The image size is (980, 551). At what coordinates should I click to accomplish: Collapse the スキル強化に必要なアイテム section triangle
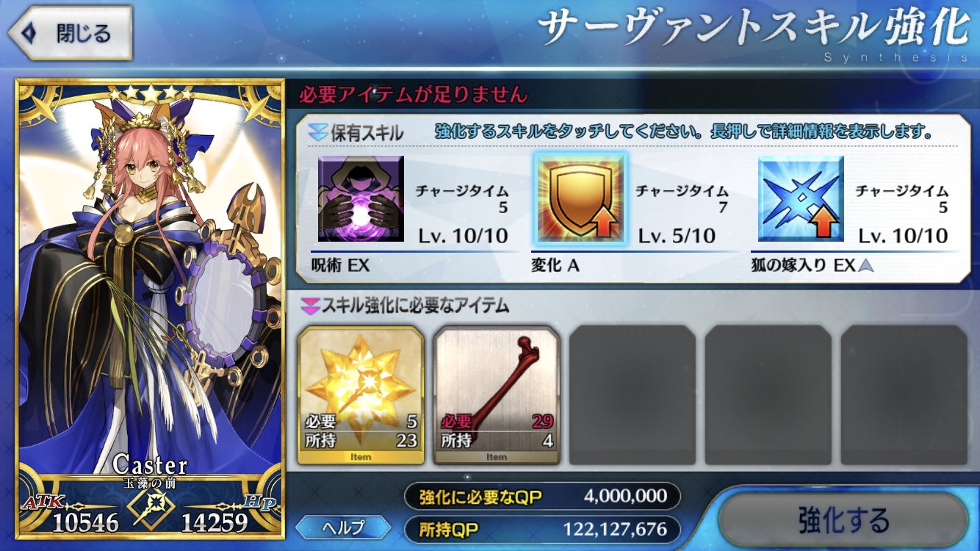[x=310, y=303]
